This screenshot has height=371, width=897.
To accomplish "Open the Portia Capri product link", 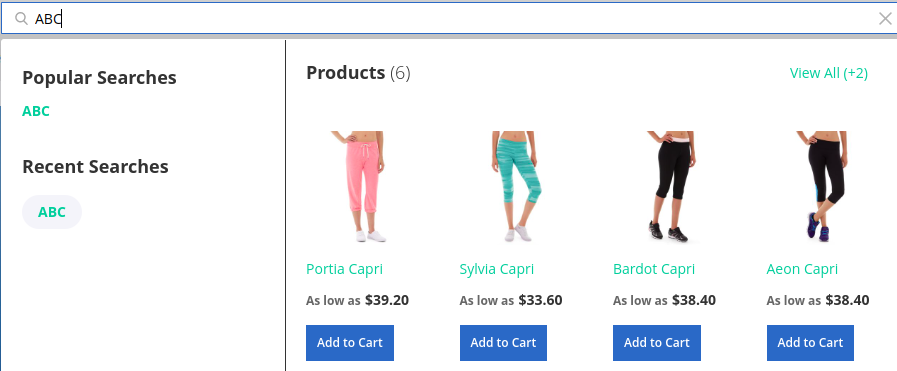I will pos(344,269).
